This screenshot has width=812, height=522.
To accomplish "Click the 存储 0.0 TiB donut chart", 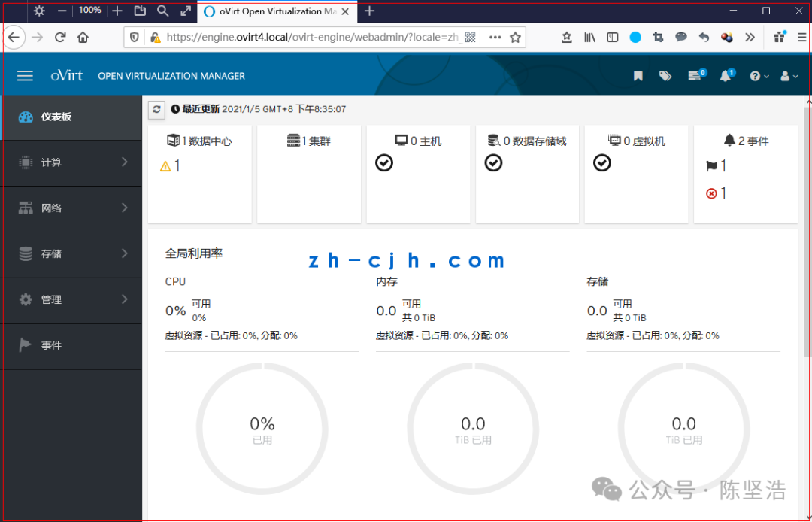I will pos(683,429).
